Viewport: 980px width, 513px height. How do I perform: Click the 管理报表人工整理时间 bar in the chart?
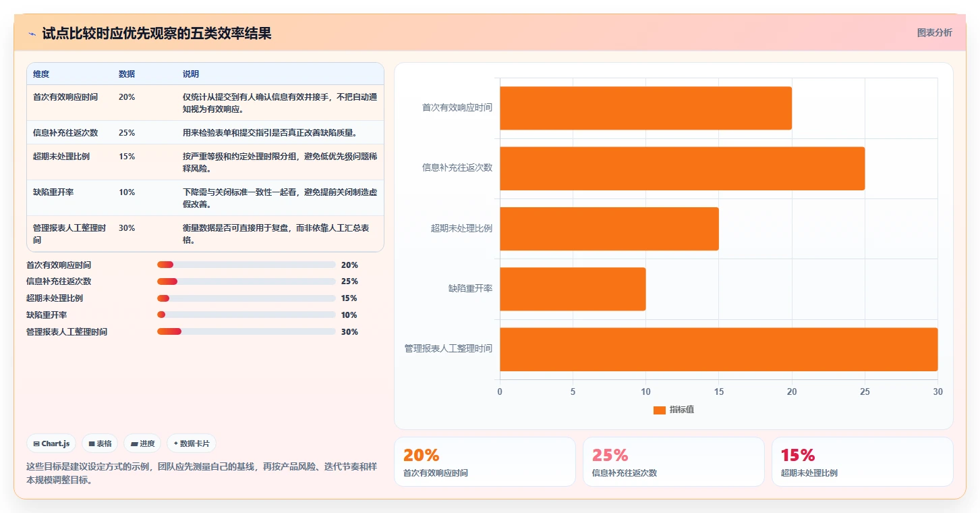point(718,349)
